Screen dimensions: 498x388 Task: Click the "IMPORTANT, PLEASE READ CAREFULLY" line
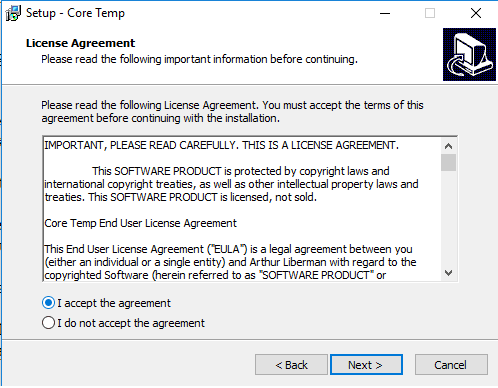(221, 145)
